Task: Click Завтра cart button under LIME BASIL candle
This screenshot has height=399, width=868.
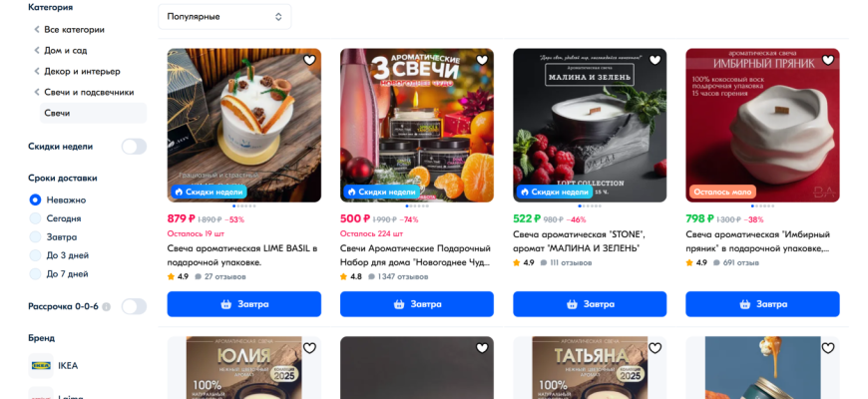Action: click(244, 304)
